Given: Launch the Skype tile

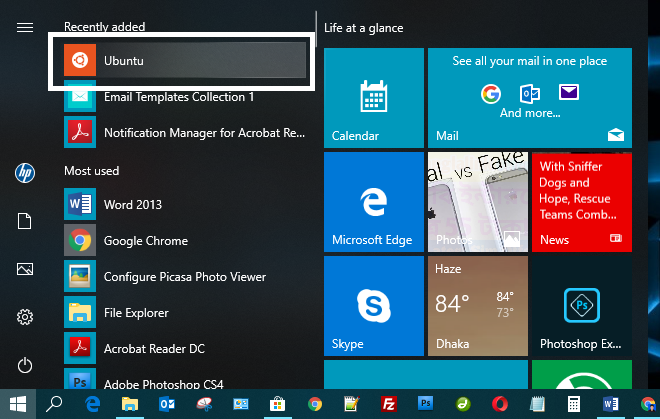Looking at the screenshot, I should [x=374, y=306].
